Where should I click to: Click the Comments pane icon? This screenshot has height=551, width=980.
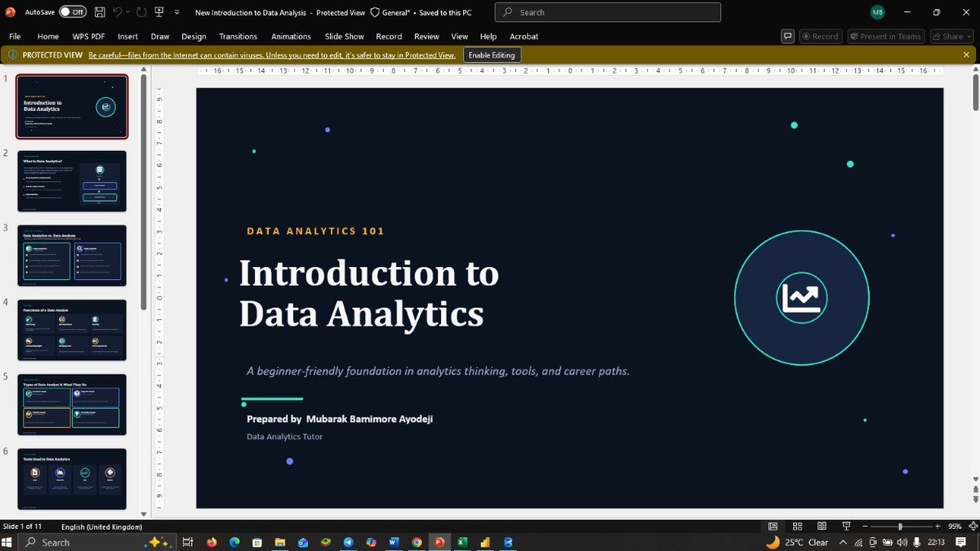[788, 36]
